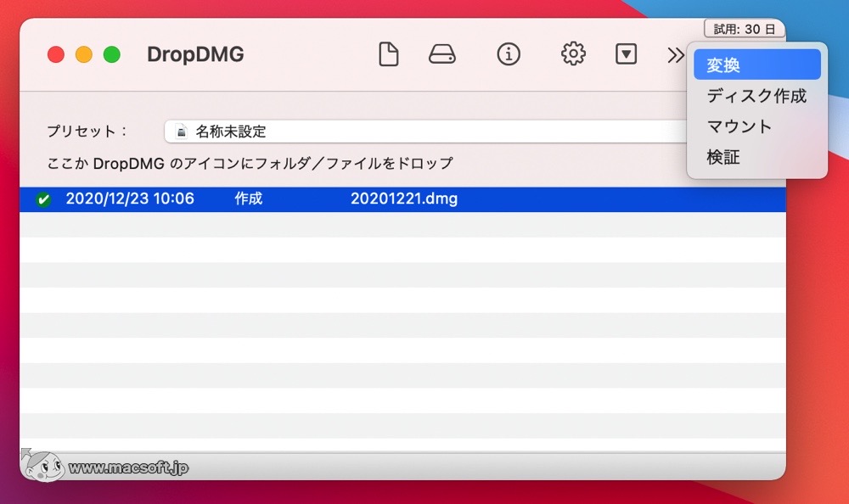Click the new file document toolbar icon
This screenshot has height=504, width=849.
tap(388, 54)
